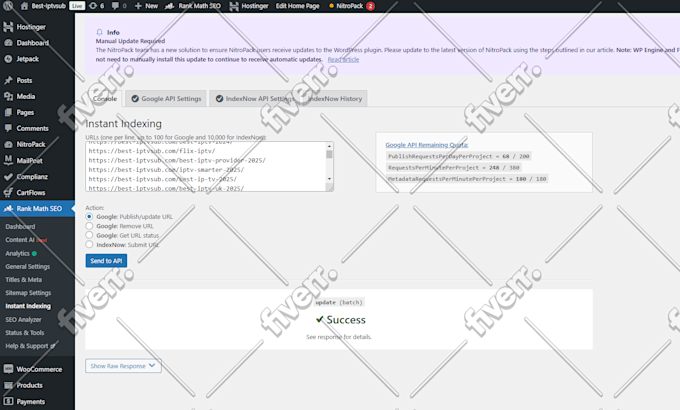Click the URL textarea scrollbar thumb
This screenshot has height=410, width=680.
pyautogui.click(x=329, y=154)
